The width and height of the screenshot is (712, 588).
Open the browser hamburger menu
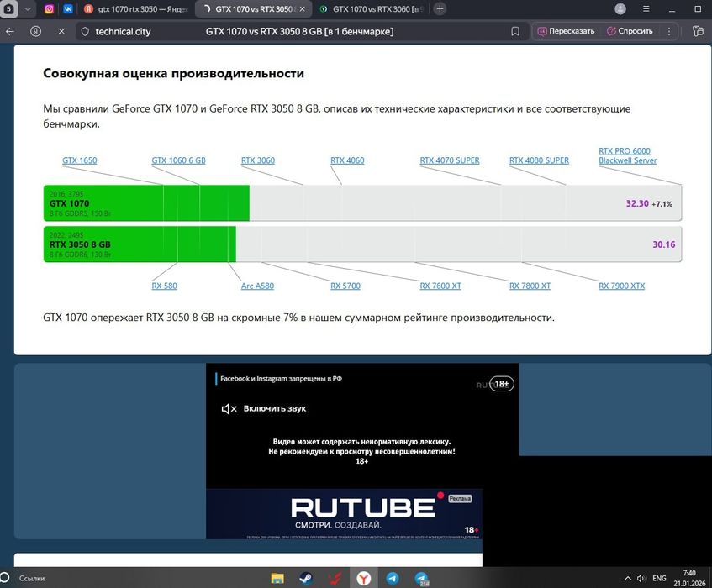pyautogui.click(x=646, y=9)
